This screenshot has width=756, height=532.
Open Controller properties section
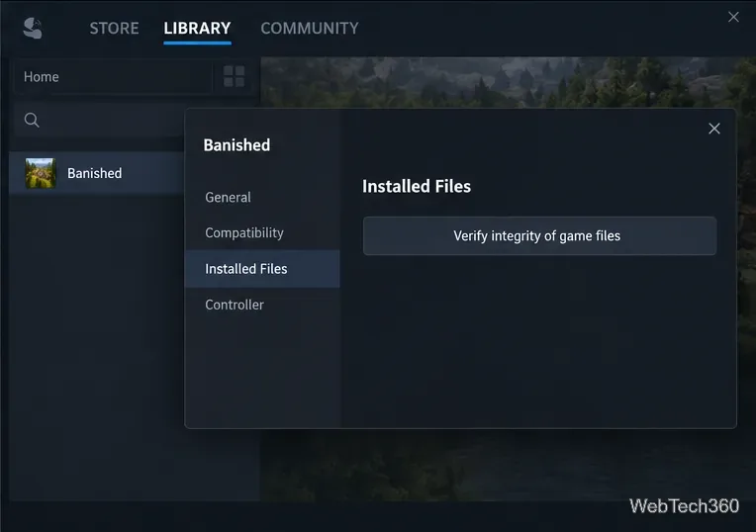pyautogui.click(x=262, y=305)
